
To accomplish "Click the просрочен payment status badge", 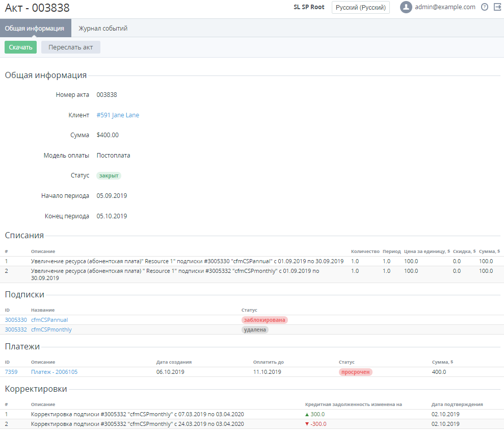I will tap(356, 372).
